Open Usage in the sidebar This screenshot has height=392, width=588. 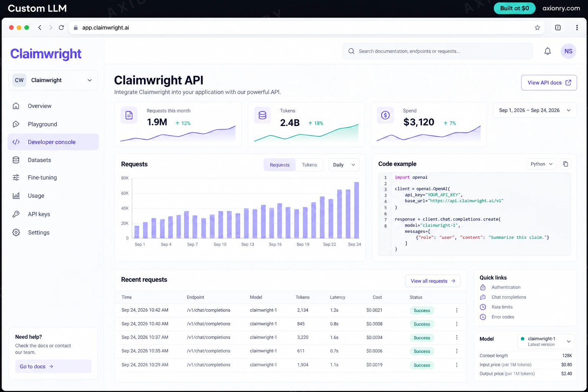tap(53, 196)
